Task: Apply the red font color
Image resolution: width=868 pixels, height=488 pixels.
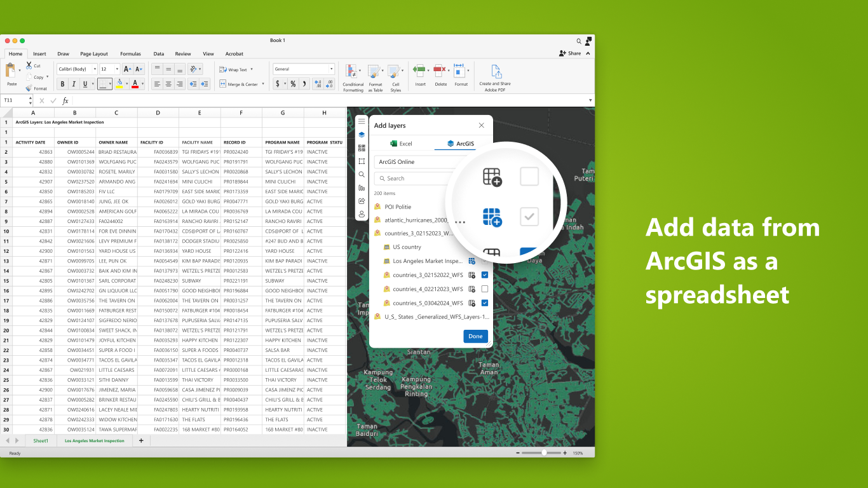Action: pyautogui.click(x=135, y=84)
